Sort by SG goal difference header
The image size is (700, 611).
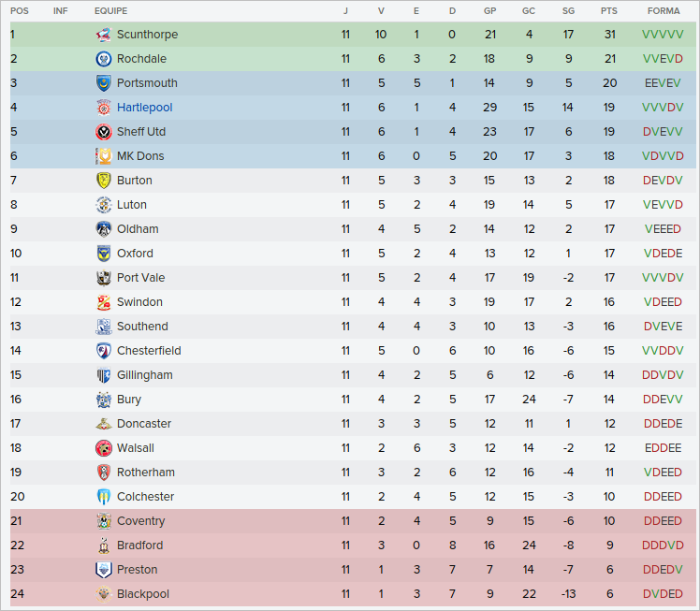569,10
